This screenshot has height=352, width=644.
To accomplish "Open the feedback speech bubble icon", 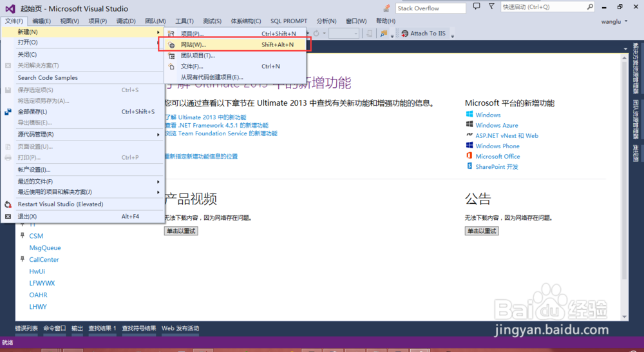I will 477,6.
